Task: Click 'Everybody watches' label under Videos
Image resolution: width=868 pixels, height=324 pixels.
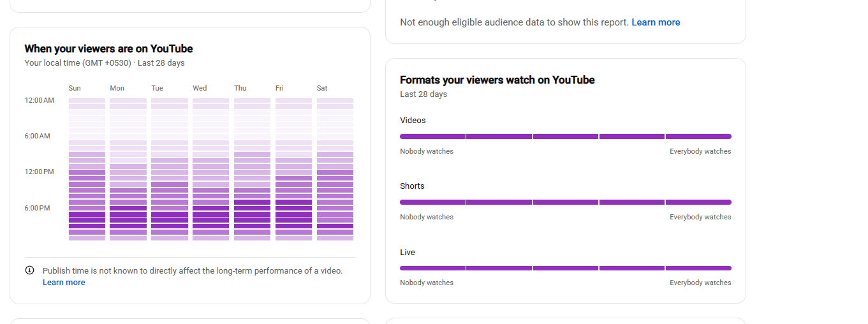Action: coord(700,151)
